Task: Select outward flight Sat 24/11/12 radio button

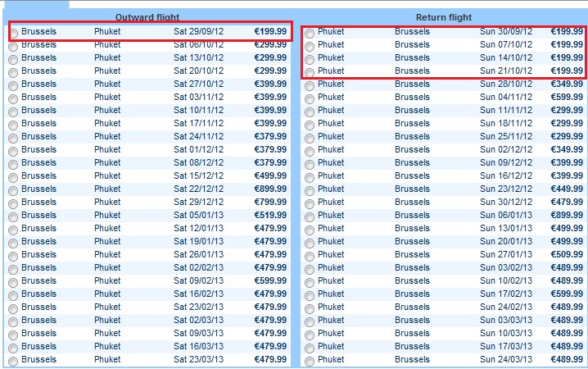Action: click(x=13, y=139)
